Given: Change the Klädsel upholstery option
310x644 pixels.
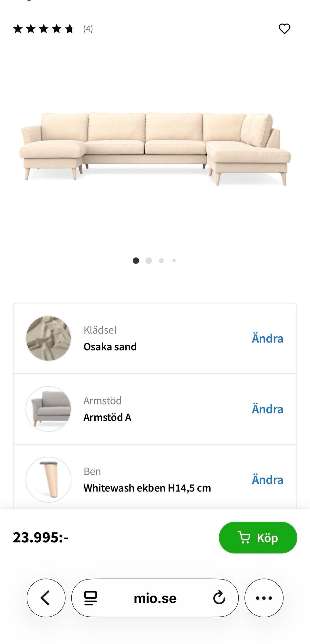Looking at the screenshot, I should [267, 339].
